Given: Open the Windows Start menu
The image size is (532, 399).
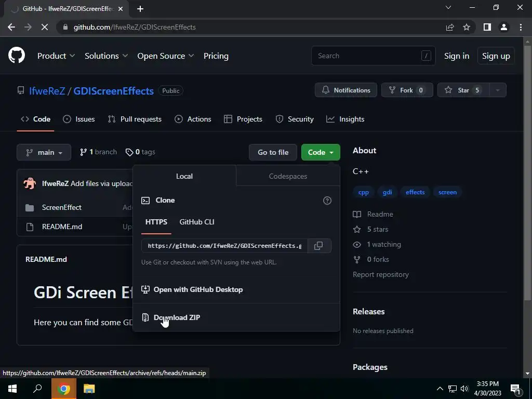Looking at the screenshot, I should coord(12,389).
